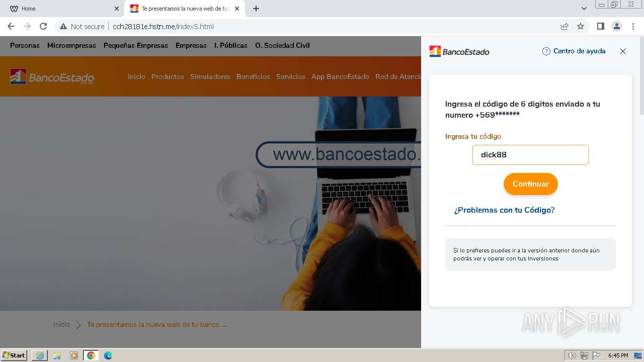Image resolution: width=644 pixels, height=362 pixels.
Task: Open App BancoEstado in navigation bar
Action: pos(340,76)
